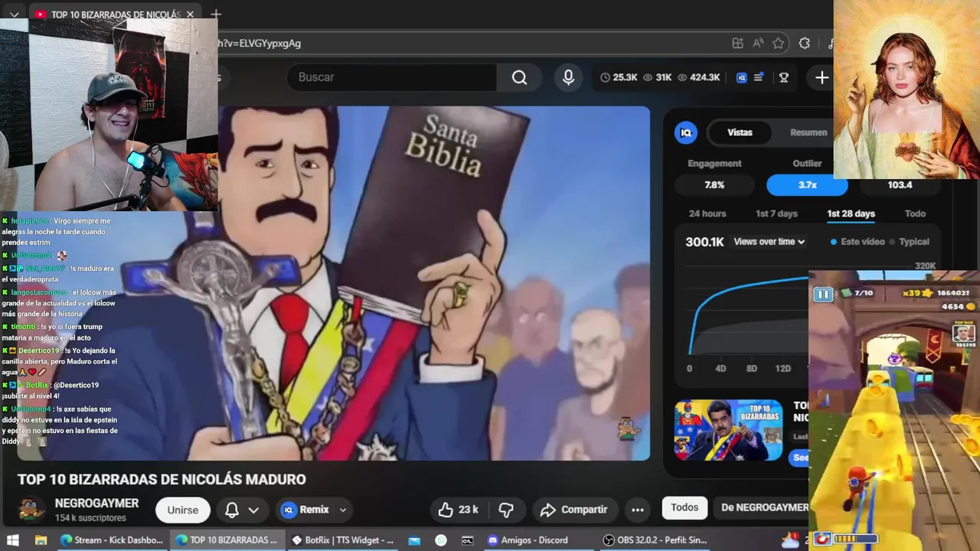Click the Remix button

[x=306, y=510]
